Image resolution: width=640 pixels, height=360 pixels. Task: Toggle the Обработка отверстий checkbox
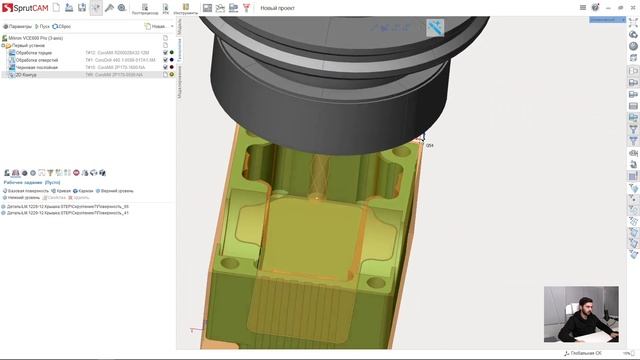pos(165,60)
